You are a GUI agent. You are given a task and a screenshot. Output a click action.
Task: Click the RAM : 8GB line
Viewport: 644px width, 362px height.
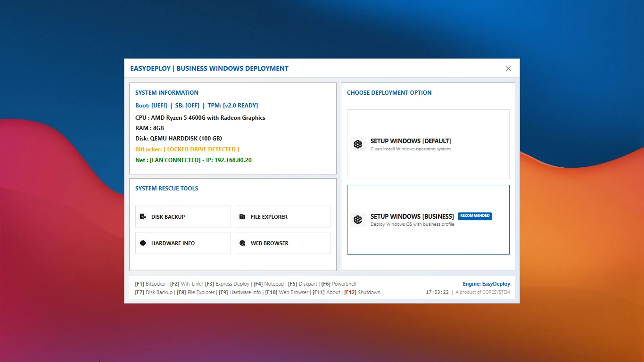pos(149,128)
